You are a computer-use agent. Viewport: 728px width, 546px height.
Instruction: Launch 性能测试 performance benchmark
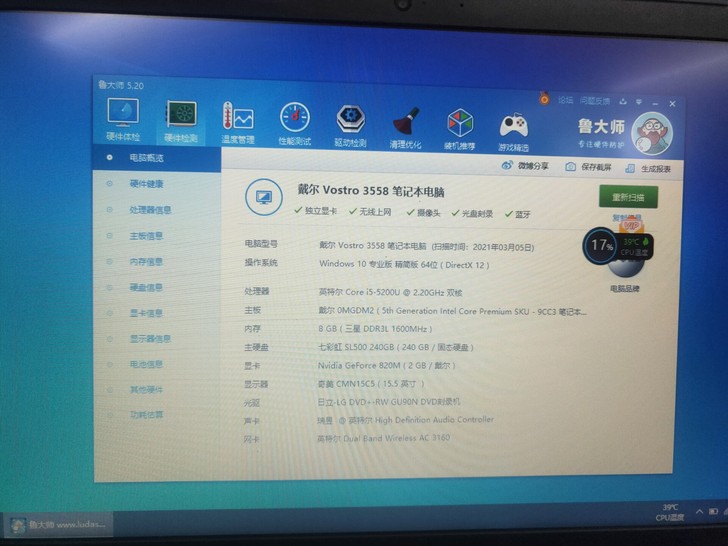(294, 124)
